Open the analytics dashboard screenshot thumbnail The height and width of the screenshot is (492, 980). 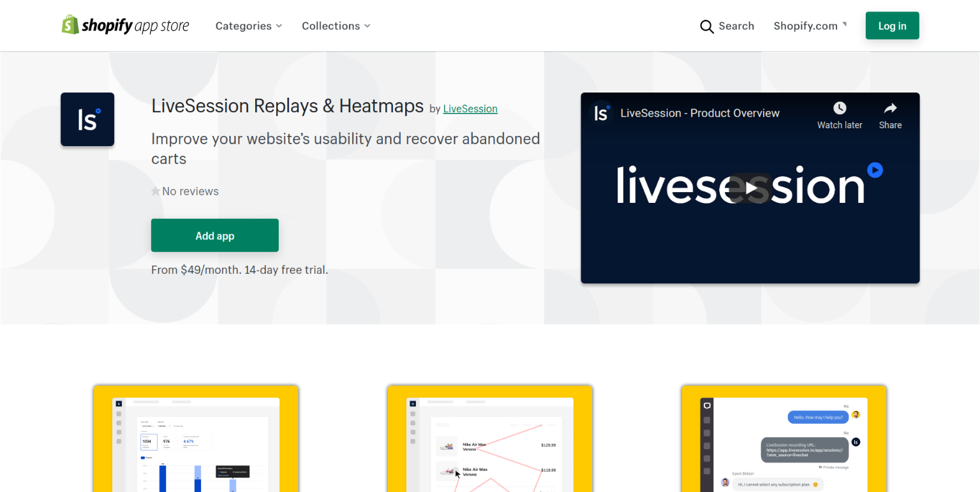[196, 440]
